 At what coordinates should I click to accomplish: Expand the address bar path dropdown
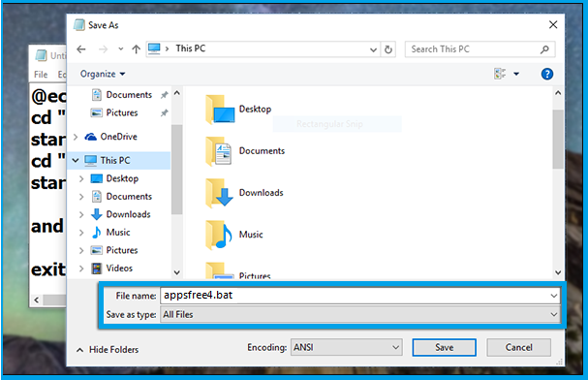pyautogui.click(x=373, y=49)
